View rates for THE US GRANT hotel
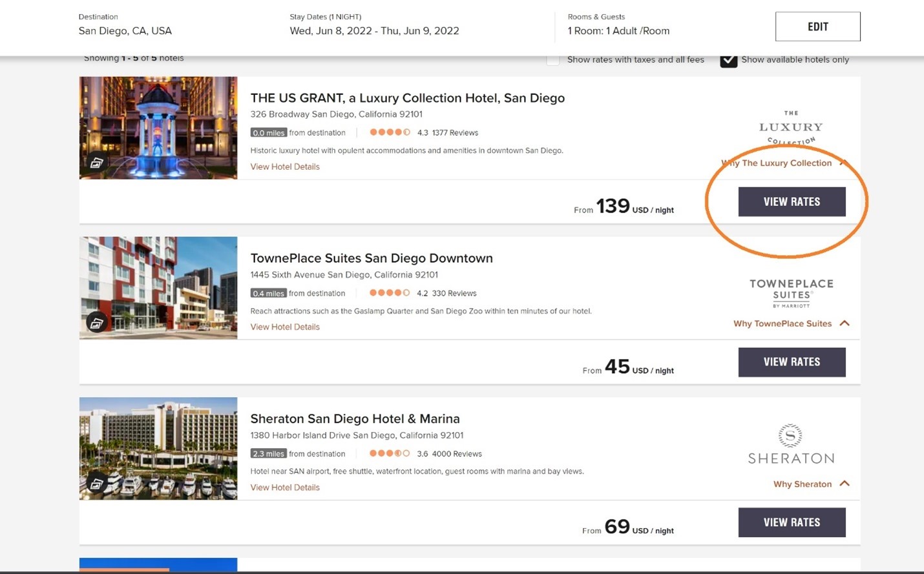 pos(792,201)
